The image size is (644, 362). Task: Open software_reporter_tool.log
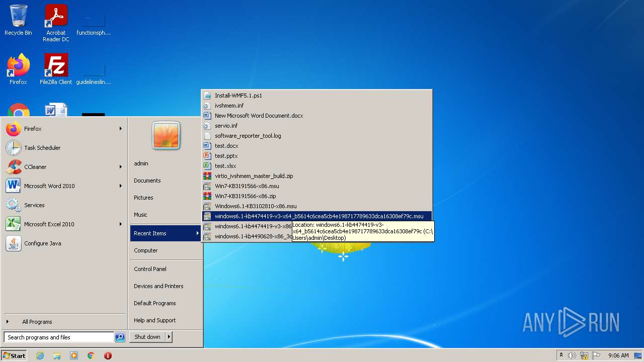(x=316, y=136)
